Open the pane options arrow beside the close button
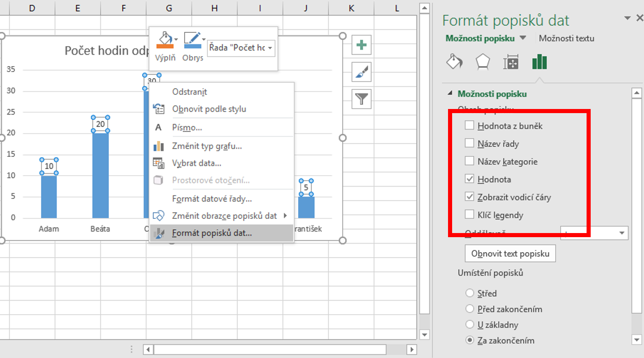The image size is (644, 358). (x=628, y=18)
